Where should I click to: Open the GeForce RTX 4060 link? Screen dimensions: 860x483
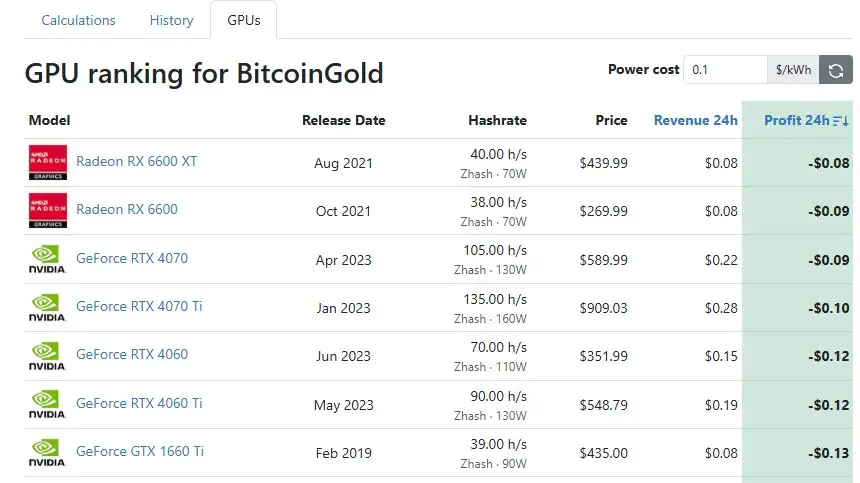click(x=132, y=354)
